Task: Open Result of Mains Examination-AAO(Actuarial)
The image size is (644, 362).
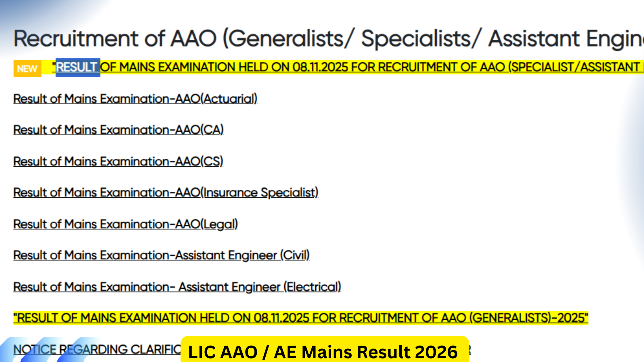Action: [x=135, y=98]
